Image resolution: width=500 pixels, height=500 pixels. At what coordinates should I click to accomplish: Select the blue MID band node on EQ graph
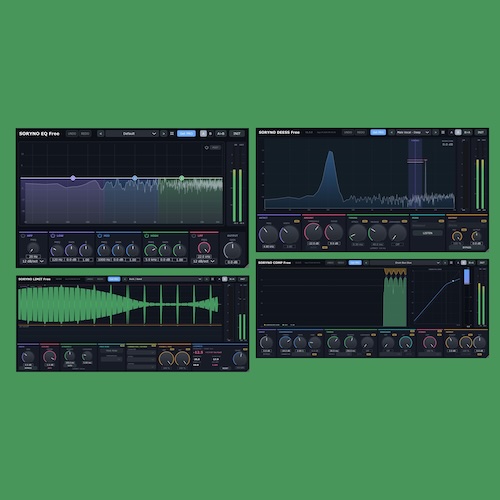pyautogui.click(x=135, y=178)
